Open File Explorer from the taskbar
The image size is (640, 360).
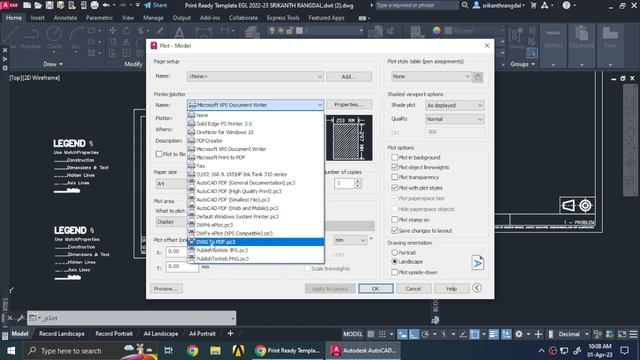click(x=216, y=351)
